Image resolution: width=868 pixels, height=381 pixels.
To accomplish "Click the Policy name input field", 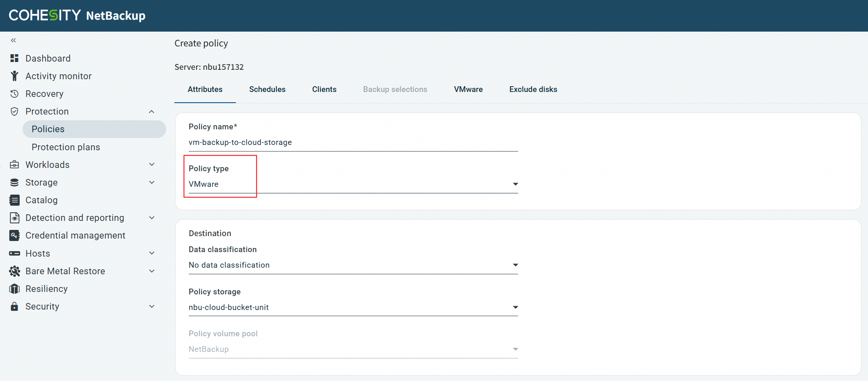I will [353, 142].
